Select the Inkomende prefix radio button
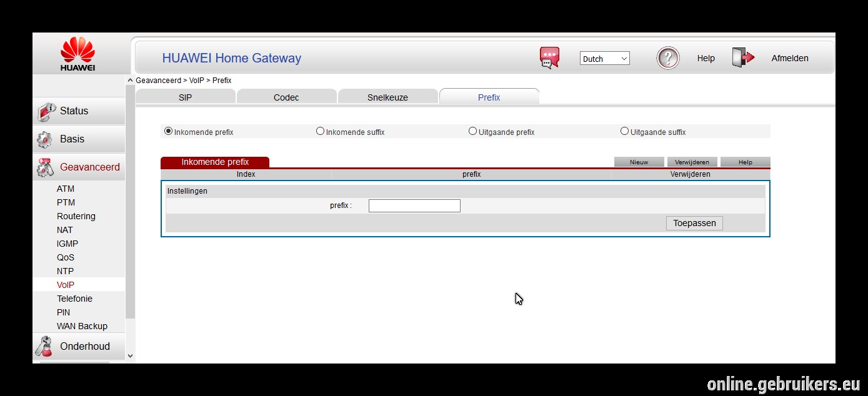Screen dimensions: 868x396 tap(168, 131)
